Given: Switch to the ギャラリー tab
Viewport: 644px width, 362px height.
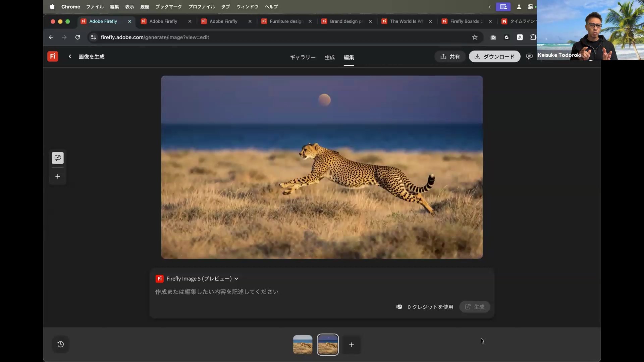Looking at the screenshot, I should [303, 57].
